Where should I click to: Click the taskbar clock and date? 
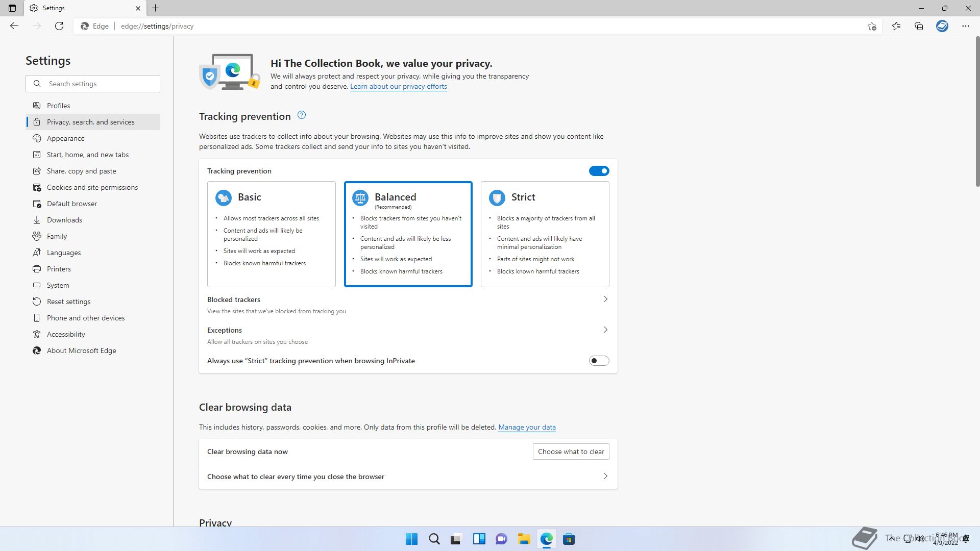click(x=946, y=539)
